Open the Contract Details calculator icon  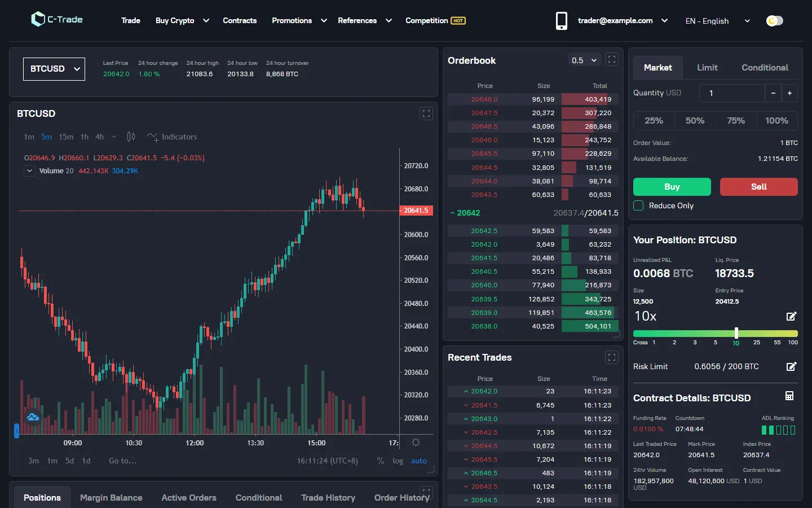tap(789, 396)
